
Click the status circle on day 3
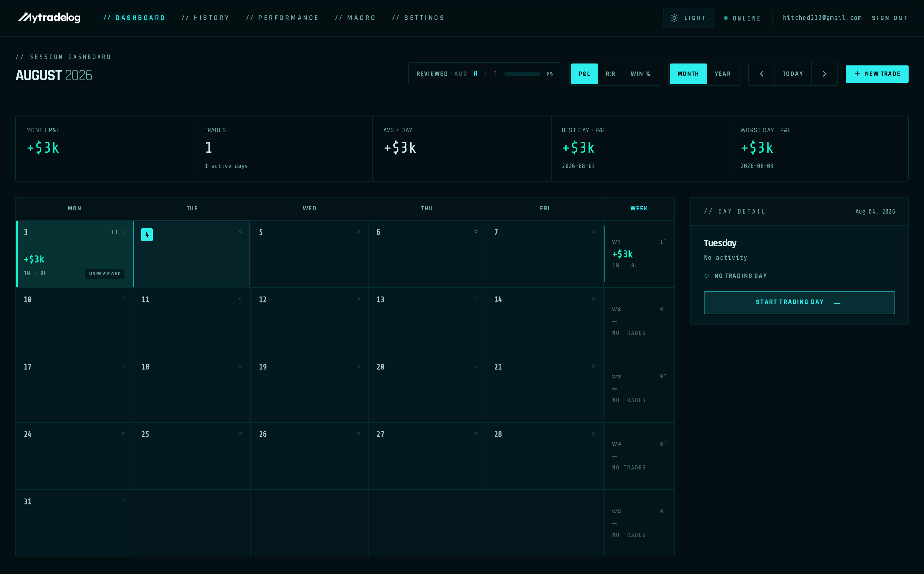point(123,232)
